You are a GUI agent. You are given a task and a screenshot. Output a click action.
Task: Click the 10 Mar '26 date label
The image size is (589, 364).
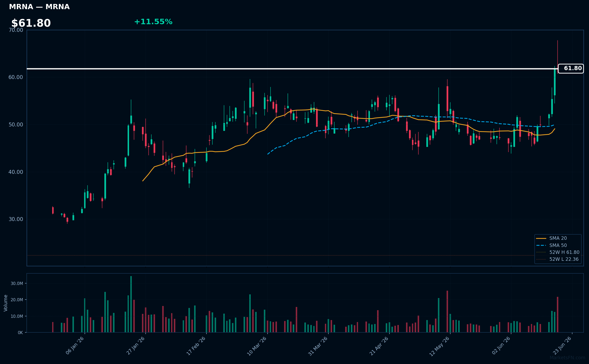click(257, 346)
